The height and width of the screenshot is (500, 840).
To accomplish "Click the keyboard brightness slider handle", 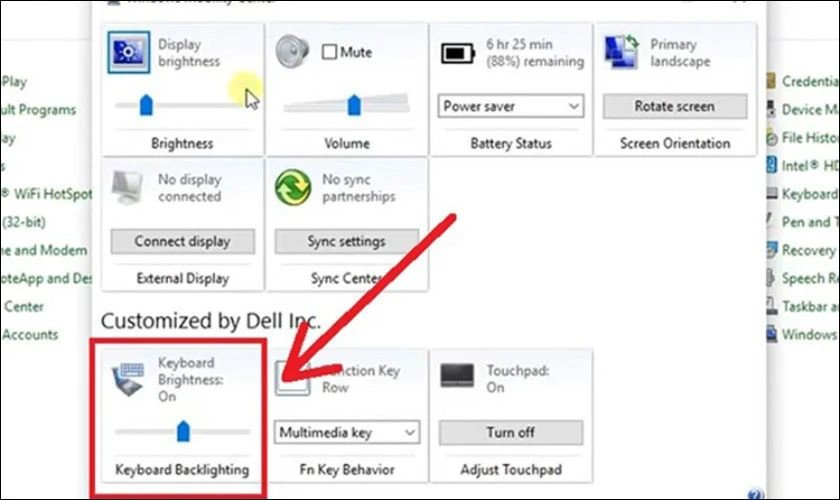I will pos(183,432).
